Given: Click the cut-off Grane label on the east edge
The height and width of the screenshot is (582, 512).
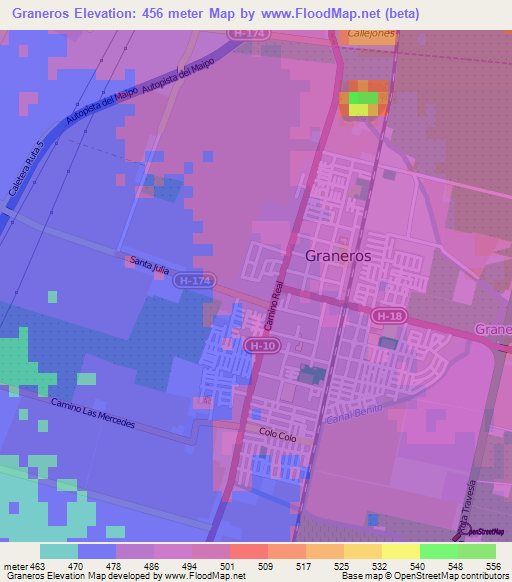Looking at the screenshot, I should (493, 329).
